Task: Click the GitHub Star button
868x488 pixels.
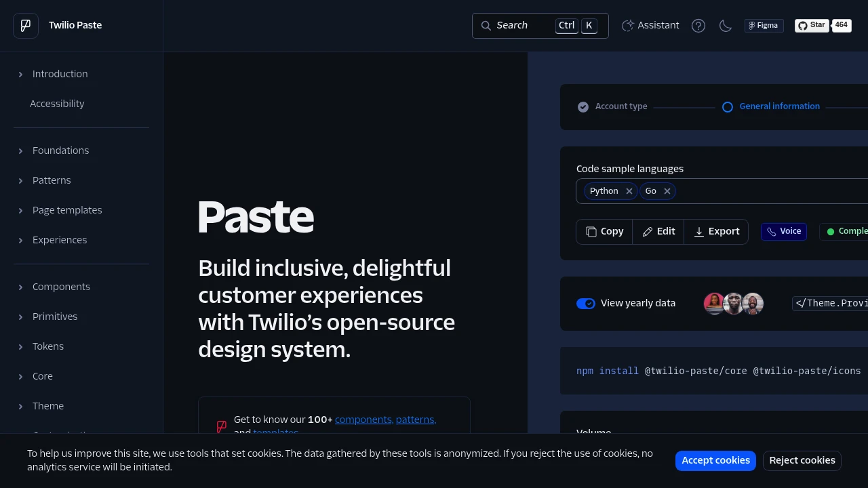Action: pyautogui.click(x=812, y=26)
